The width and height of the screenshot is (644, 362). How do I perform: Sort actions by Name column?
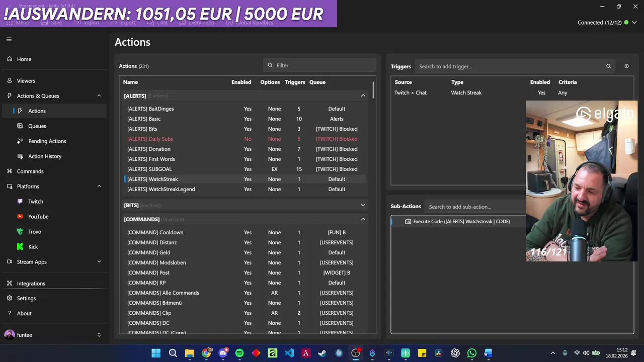click(130, 82)
